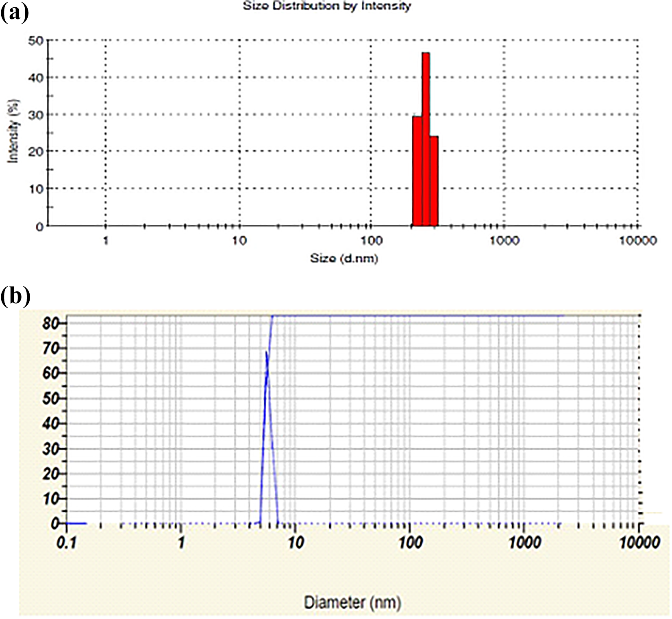Click the 40 tick label in chart b

pyautogui.click(x=50, y=424)
